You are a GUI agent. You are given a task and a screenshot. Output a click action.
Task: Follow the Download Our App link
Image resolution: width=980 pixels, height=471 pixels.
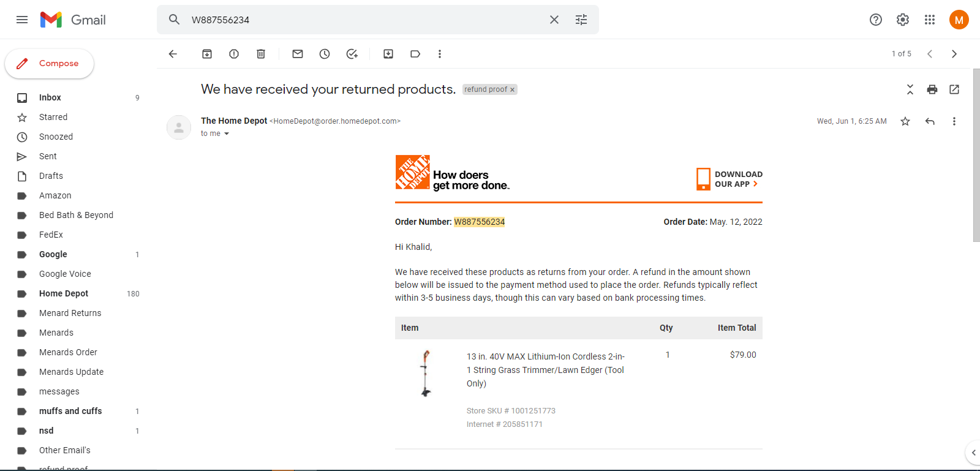729,179
